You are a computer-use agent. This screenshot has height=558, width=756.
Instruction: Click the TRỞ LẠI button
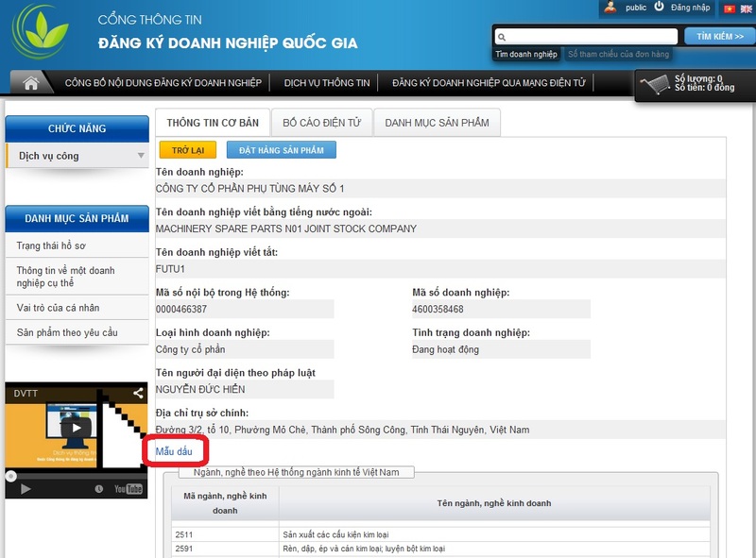tap(188, 150)
